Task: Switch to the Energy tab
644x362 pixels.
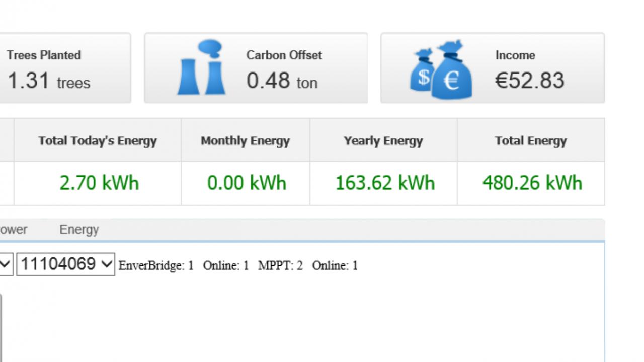Action: coord(79,230)
